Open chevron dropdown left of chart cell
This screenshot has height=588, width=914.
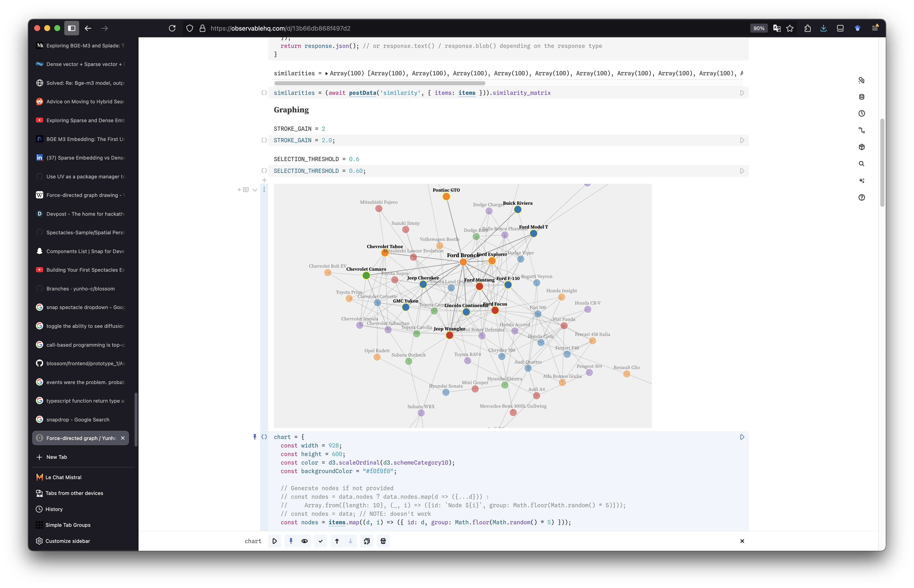coord(255,190)
